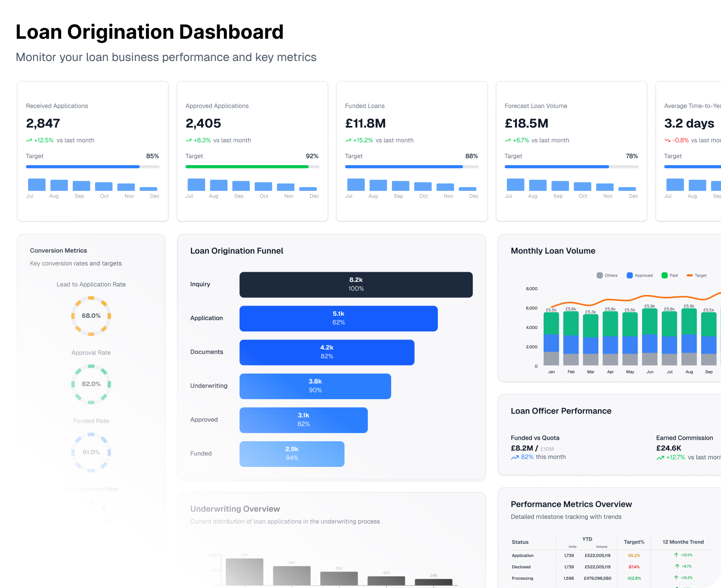Click the up arrow in the Processing row trend

point(676,578)
